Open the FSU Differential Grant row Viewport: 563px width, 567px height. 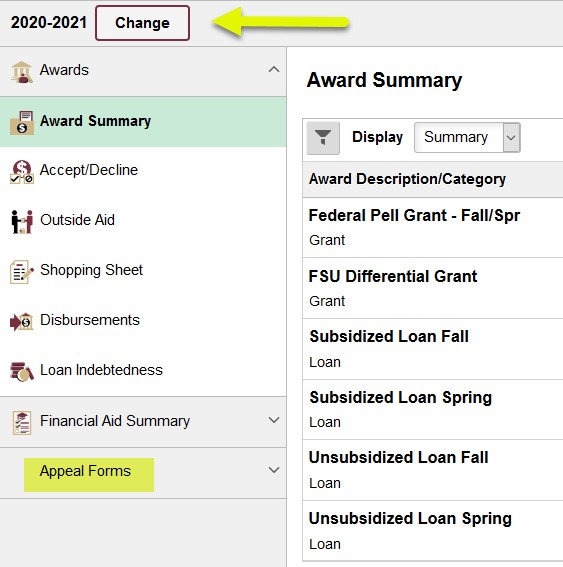tap(432, 288)
